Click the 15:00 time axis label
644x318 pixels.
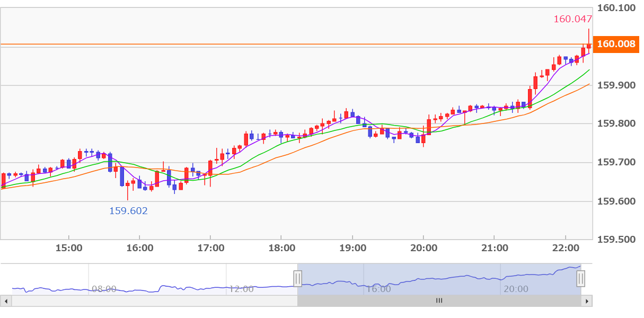pyautogui.click(x=69, y=248)
